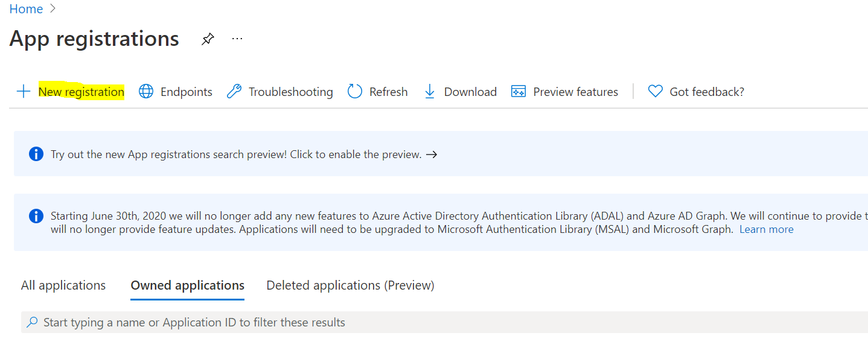Click the search magnifier icon in filter box
Viewport: 868px width, 356px height.
coord(32,322)
